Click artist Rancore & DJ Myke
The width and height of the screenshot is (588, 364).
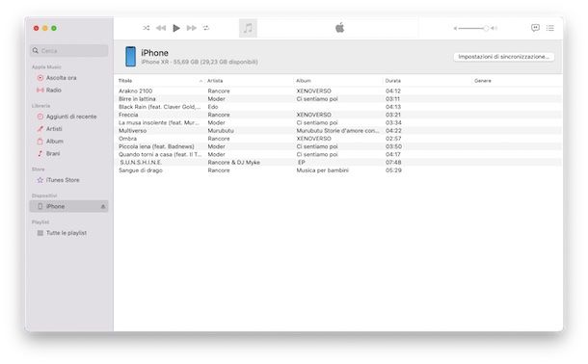(234, 162)
